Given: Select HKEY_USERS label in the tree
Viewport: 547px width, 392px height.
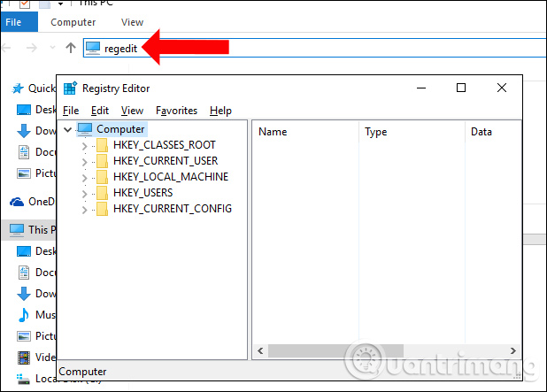Looking at the screenshot, I should click(x=143, y=193).
